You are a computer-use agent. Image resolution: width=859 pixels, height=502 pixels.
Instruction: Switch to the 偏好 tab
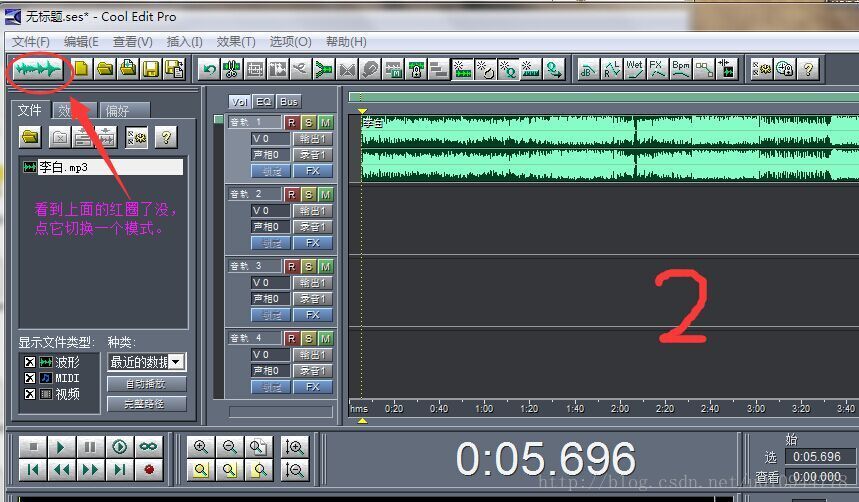click(x=124, y=111)
